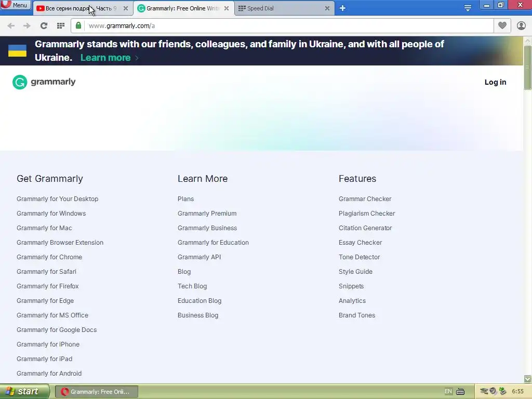Click the taskbar clock showing 6:55

tap(517, 392)
